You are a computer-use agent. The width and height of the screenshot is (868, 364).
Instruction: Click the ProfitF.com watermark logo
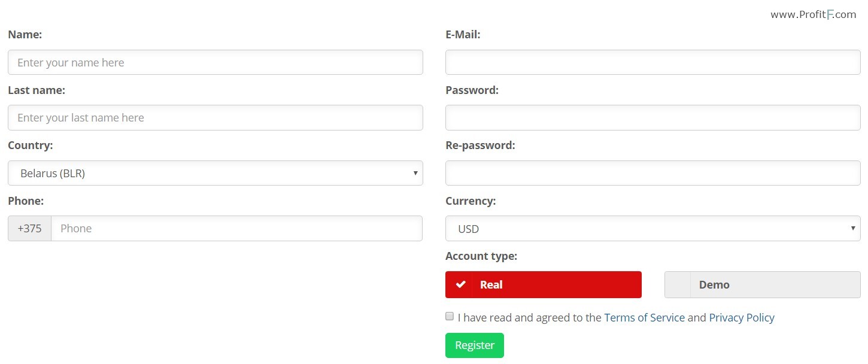pos(813,15)
